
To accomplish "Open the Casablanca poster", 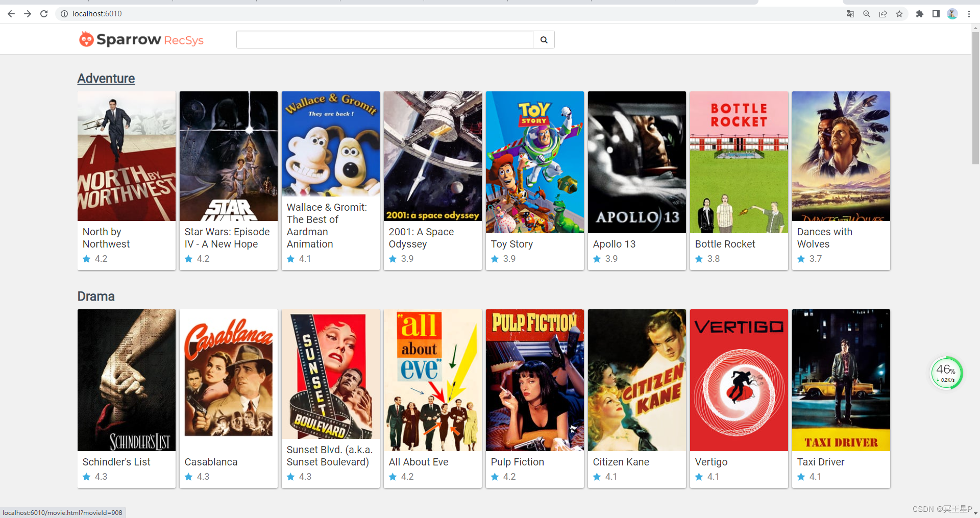I will (229, 380).
